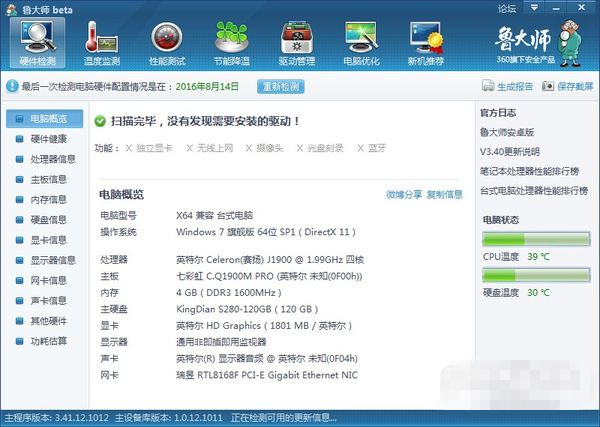This screenshot has width=600, height=427.
Task: Click the 硬盘温度 progress bar
Action: pos(536,275)
